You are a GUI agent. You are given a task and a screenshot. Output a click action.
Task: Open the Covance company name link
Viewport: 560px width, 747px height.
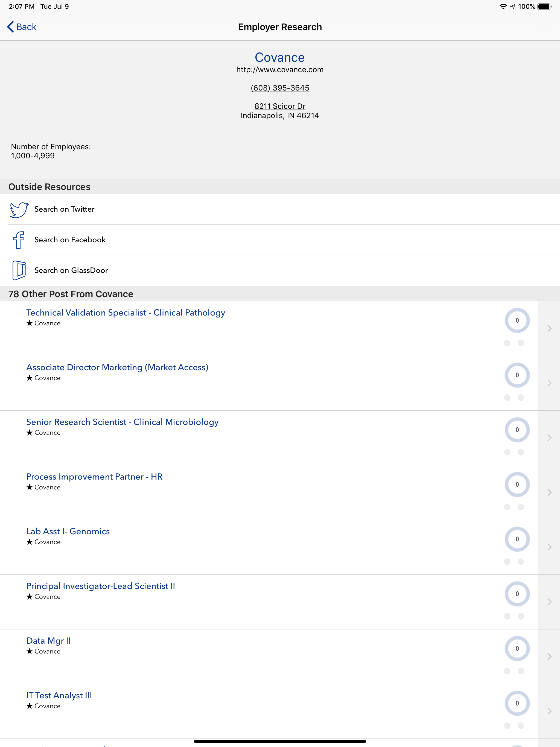click(280, 57)
